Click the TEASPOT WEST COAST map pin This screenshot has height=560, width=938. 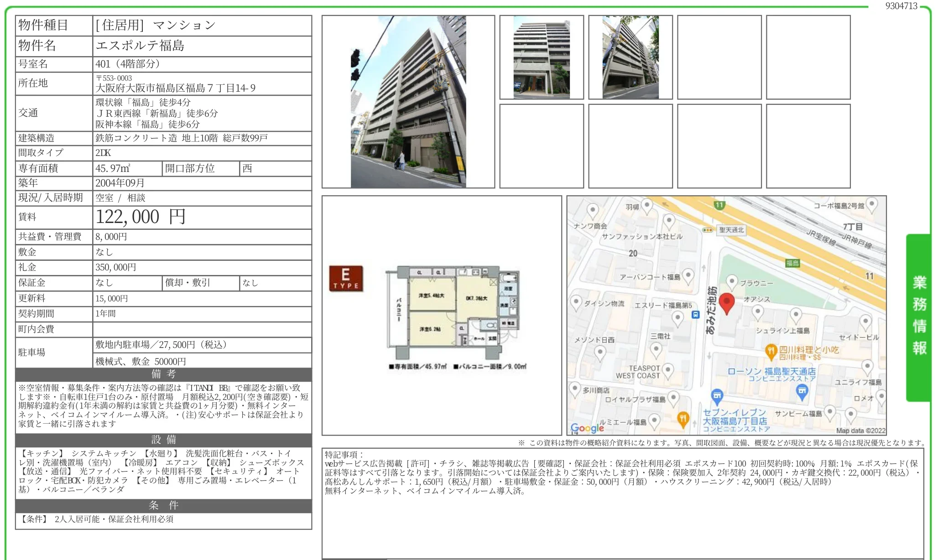coord(668,370)
